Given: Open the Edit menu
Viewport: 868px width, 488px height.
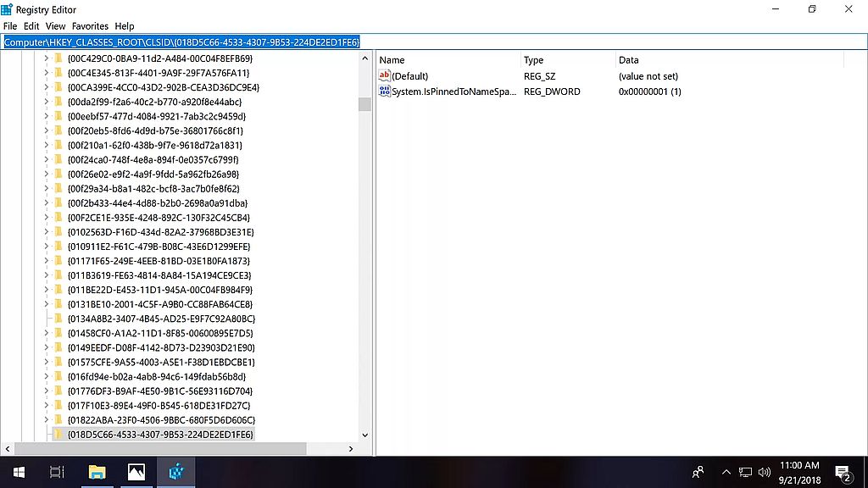Looking at the screenshot, I should tap(31, 26).
